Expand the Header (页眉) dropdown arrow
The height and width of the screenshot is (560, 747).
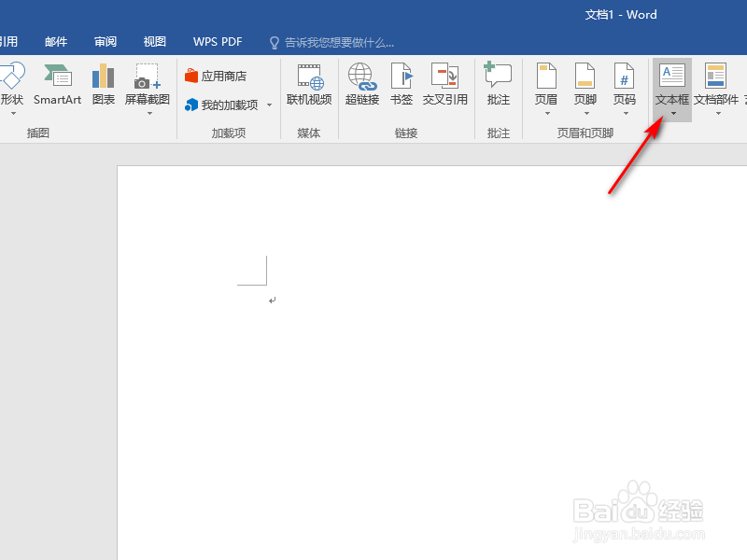(x=547, y=113)
